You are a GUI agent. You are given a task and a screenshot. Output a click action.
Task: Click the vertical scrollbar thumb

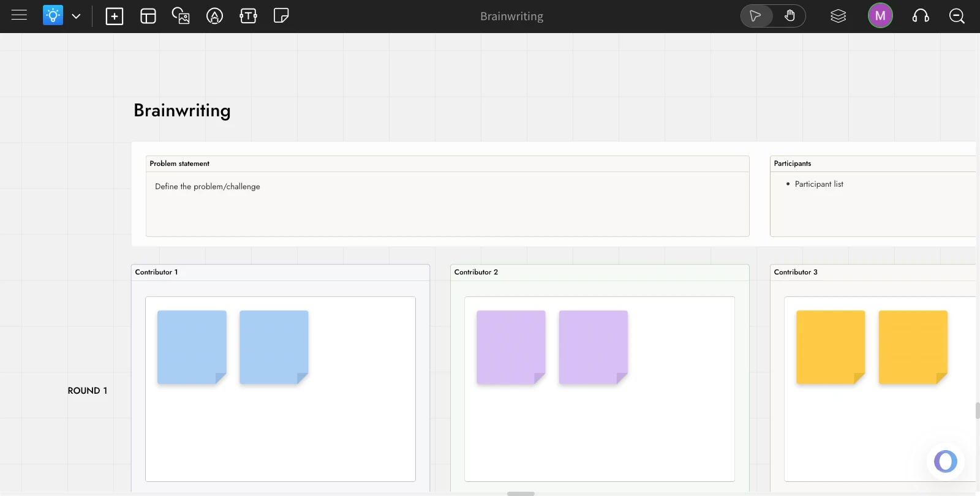[x=978, y=410]
